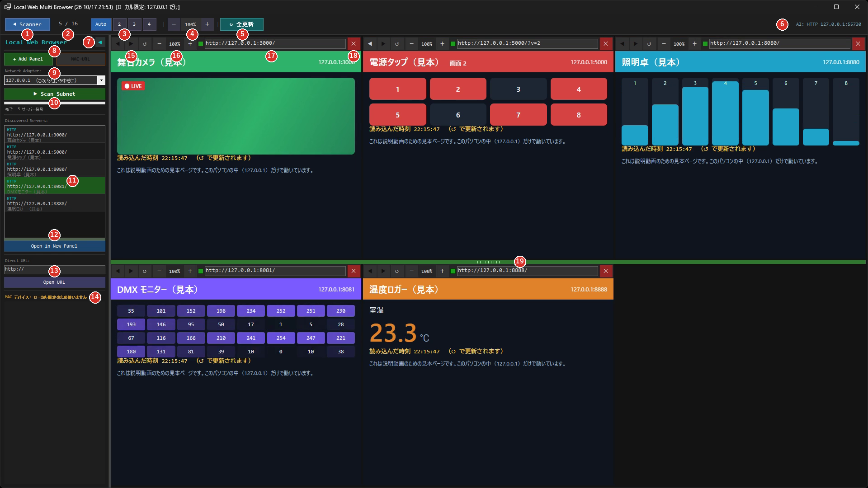Screen dimensions: 868x488
Task: Toggle power outlet 3 button
Action: 518,89
